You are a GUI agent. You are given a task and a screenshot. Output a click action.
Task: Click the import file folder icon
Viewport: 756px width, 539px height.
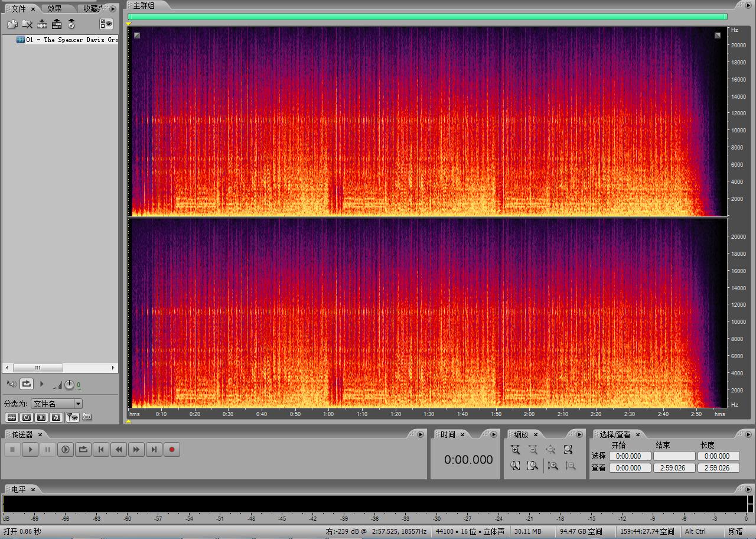(x=12, y=24)
